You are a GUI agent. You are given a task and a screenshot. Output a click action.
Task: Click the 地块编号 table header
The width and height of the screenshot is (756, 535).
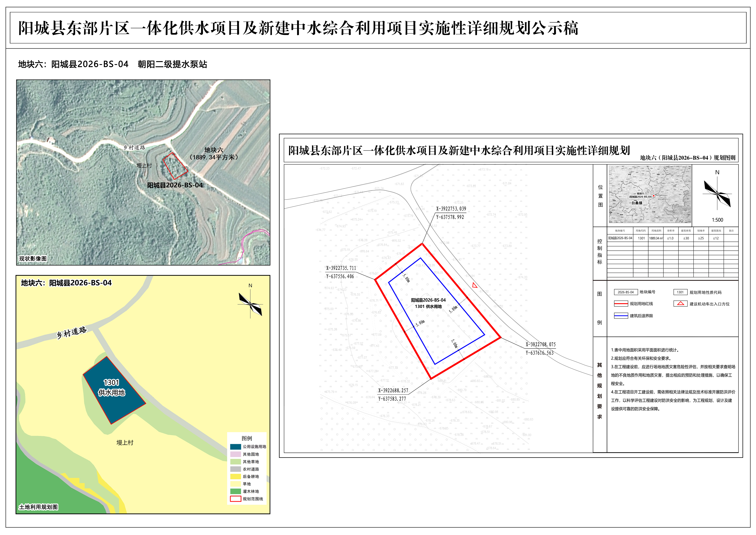click(x=620, y=231)
